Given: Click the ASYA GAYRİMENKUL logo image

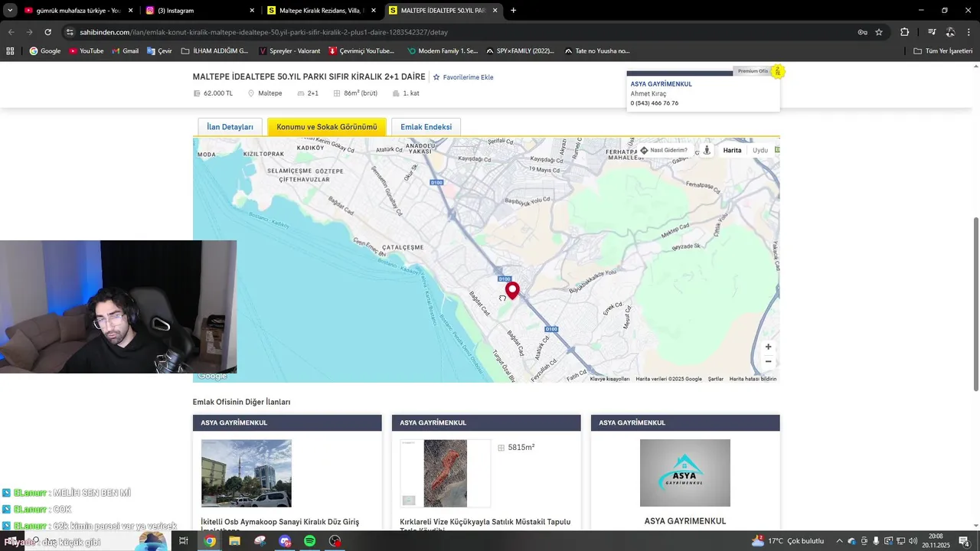Looking at the screenshot, I should 685,473.
